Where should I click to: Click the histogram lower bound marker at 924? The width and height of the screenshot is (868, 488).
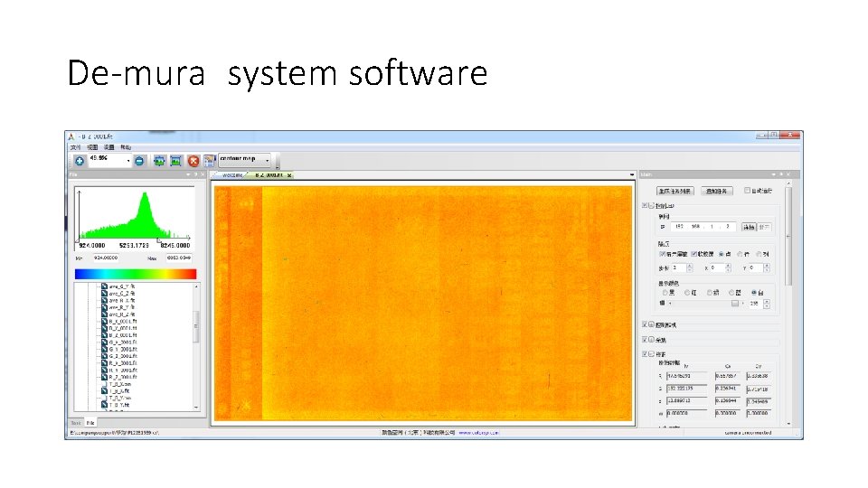(78, 240)
